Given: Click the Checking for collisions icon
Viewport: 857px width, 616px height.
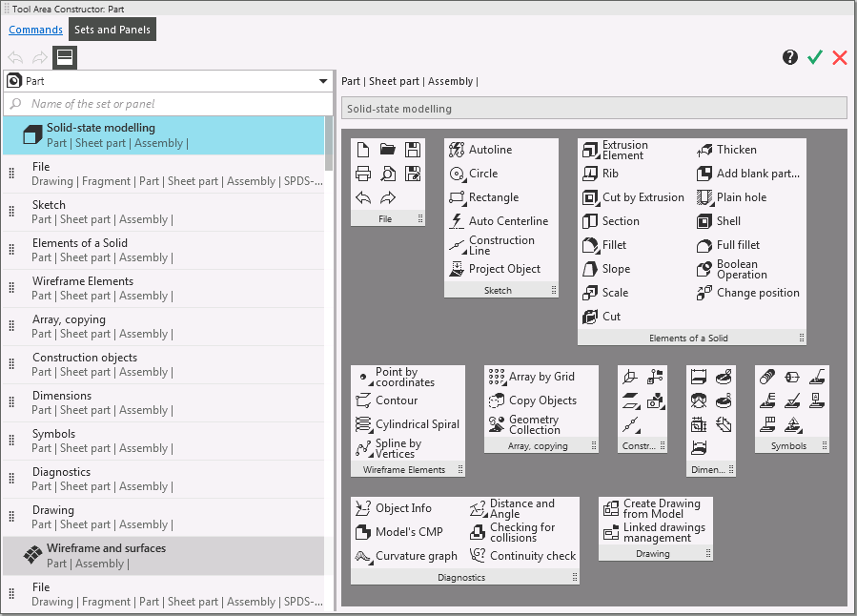Looking at the screenshot, I should pos(479,532).
